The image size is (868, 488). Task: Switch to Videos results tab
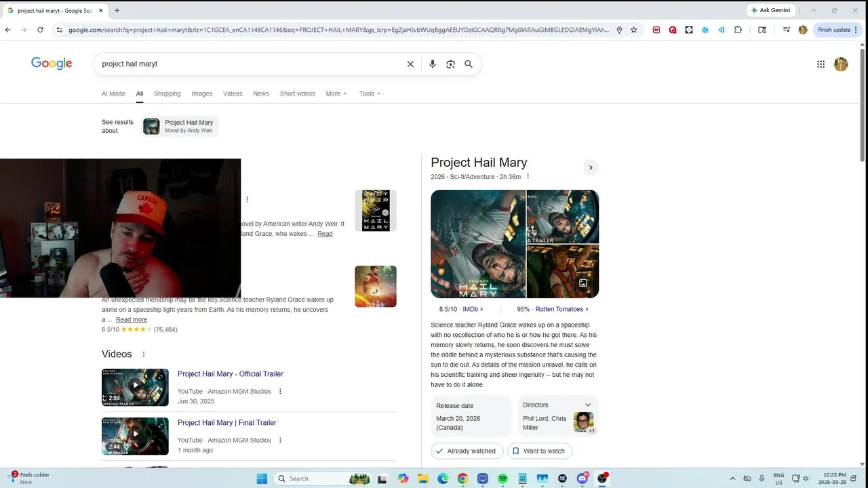point(233,94)
